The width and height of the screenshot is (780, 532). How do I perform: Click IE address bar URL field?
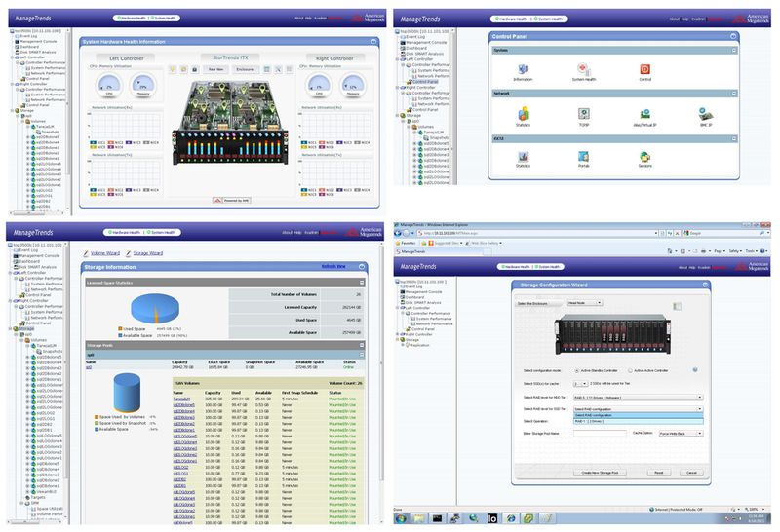click(x=537, y=233)
